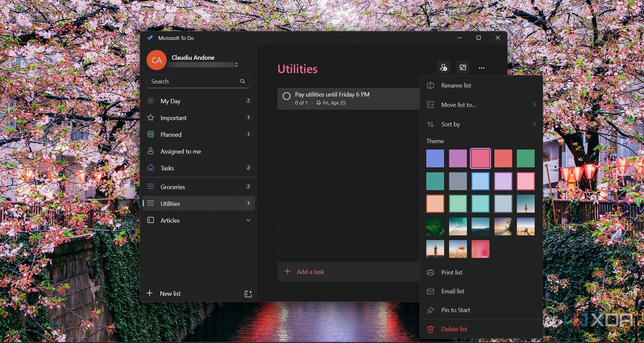Click the plus icon in Add a task
The height and width of the screenshot is (343, 644).
(x=287, y=271)
